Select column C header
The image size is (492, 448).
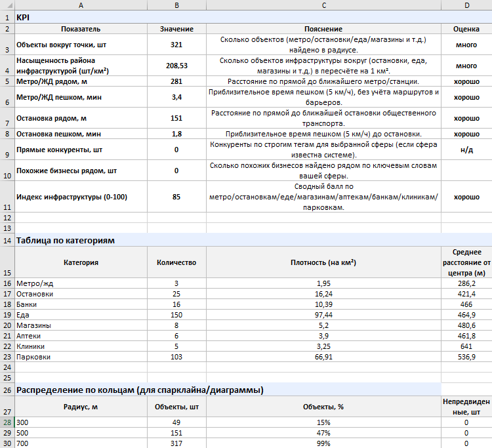coord(323,5)
